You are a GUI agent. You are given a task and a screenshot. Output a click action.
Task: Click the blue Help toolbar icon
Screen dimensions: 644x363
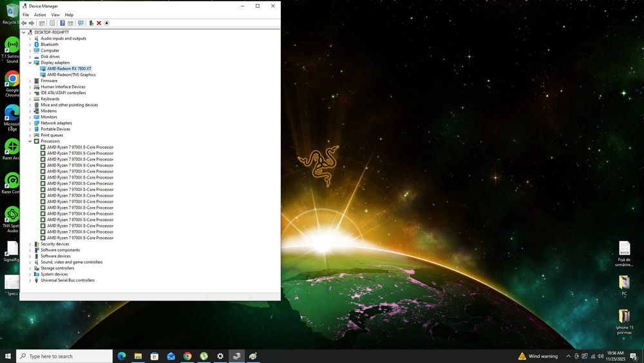click(62, 23)
